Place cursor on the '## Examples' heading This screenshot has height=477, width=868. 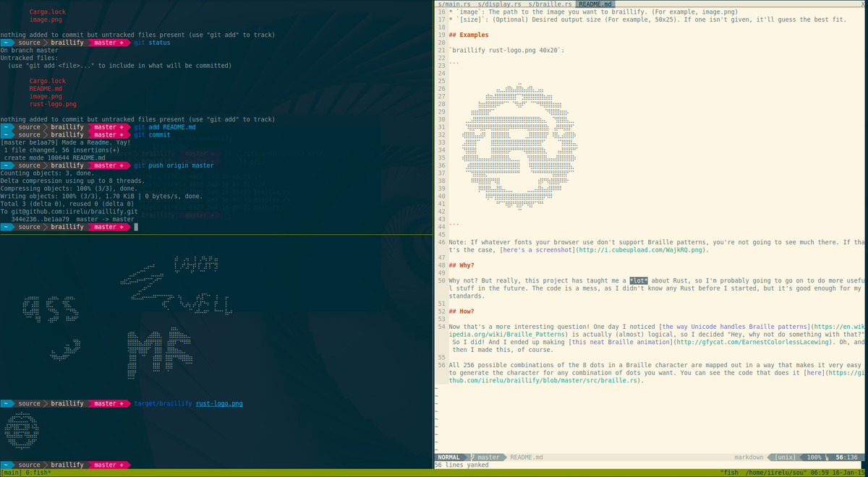(x=468, y=35)
